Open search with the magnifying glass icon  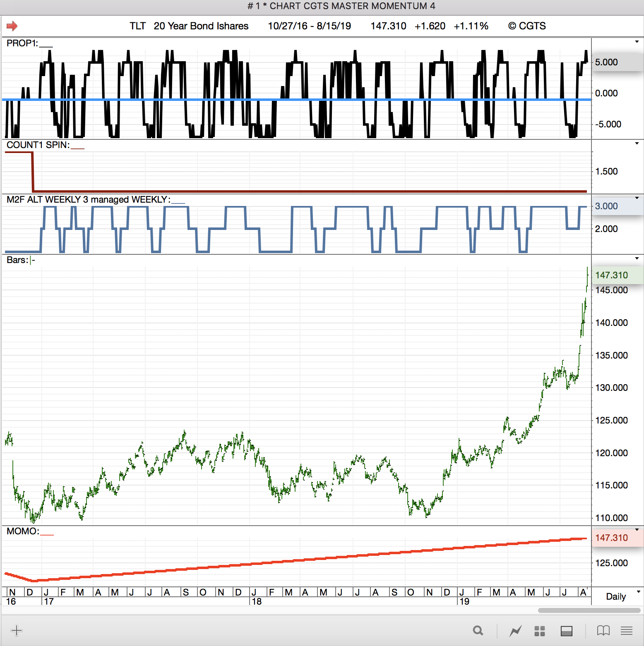pyautogui.click(x=478, y=631)
